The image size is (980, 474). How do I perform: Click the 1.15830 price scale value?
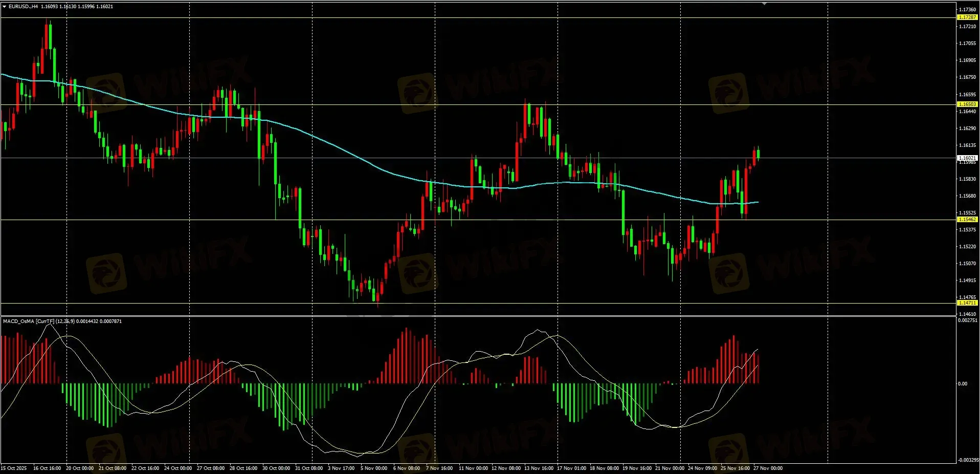point(967,179)
